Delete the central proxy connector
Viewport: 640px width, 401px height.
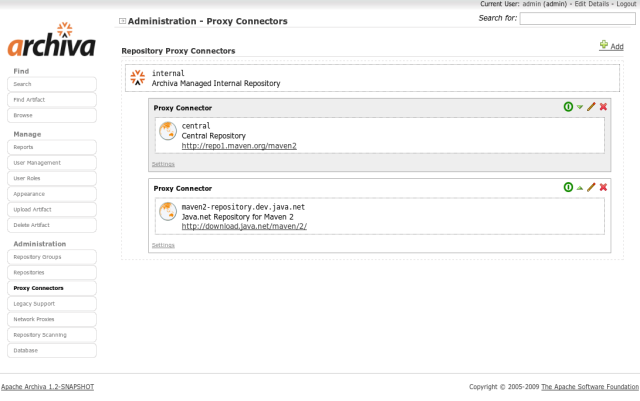tap(603, 107)
